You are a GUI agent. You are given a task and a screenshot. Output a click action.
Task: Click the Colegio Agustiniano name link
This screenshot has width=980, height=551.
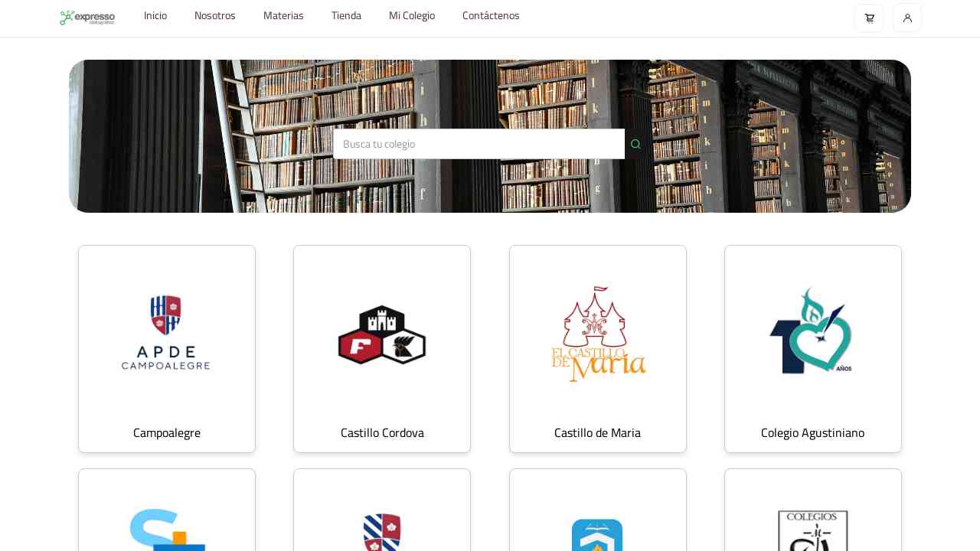tap(813, 432)
